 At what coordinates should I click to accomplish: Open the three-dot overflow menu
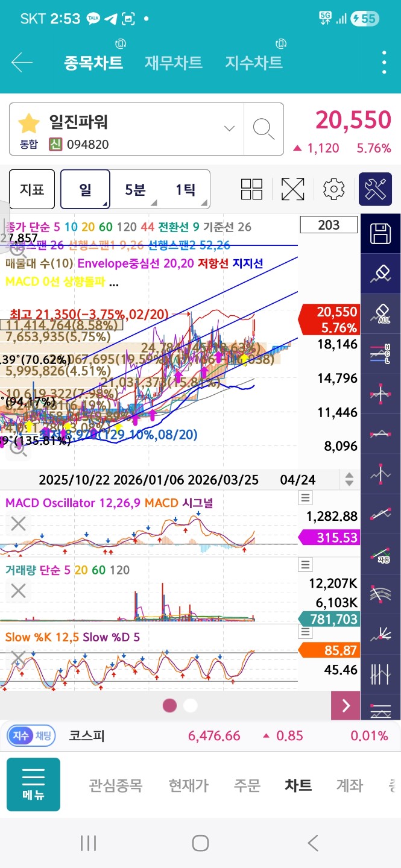(384, 62)
